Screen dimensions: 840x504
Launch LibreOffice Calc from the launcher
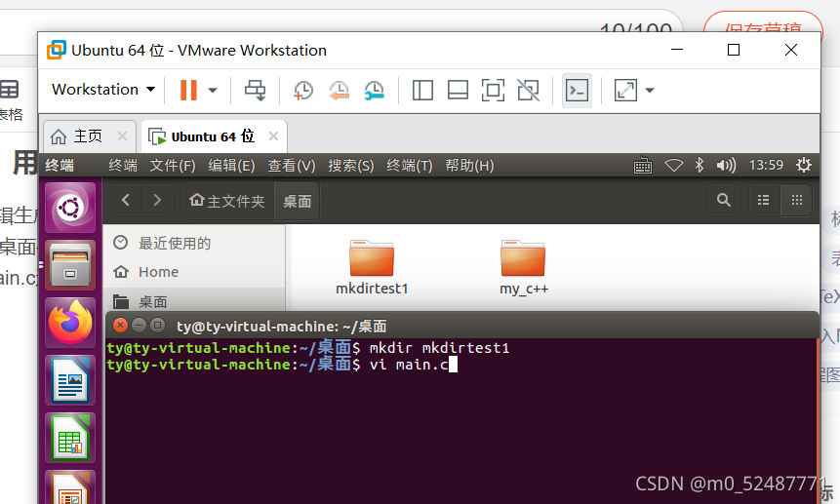coord(70,438)
